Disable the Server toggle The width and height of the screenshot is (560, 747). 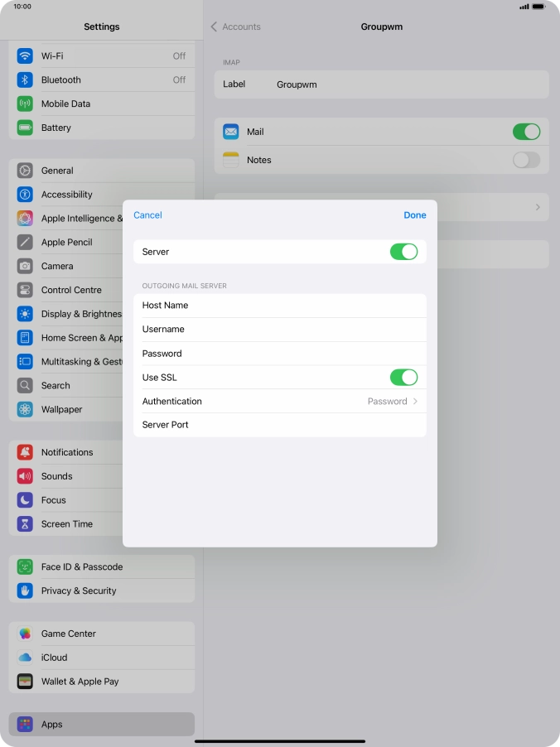point(403,252)
